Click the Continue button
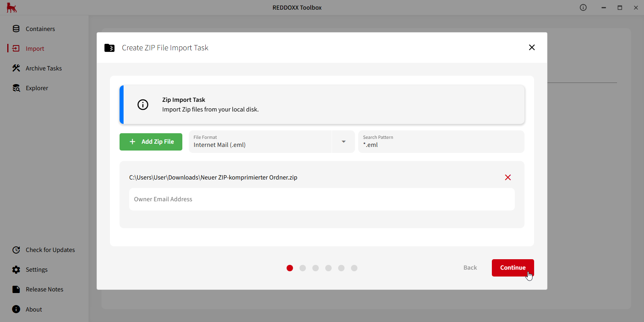Screen dimensions: 644x322 click(513, 268)
